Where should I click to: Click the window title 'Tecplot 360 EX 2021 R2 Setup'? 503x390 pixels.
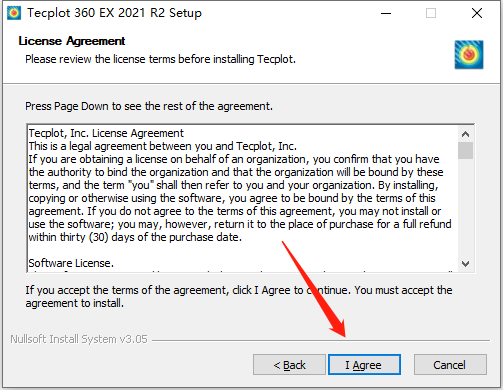pos(114,13)
